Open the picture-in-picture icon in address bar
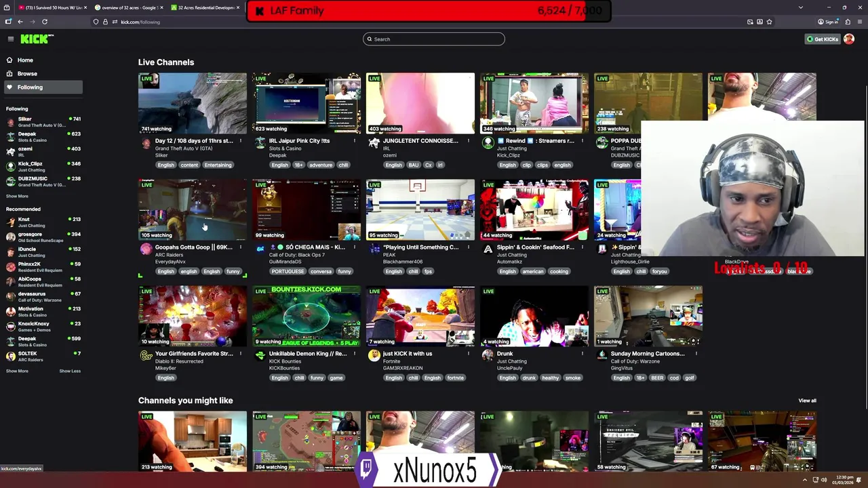 [750, 22]
